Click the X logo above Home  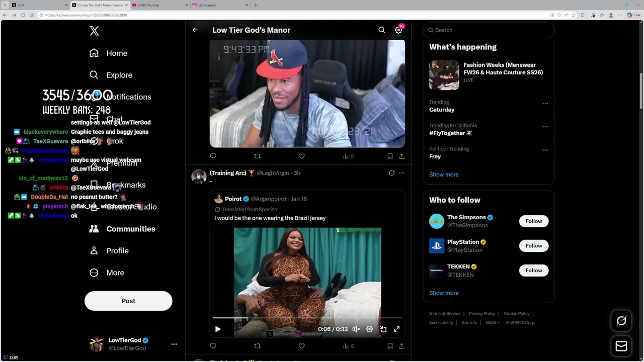[94, 31]
